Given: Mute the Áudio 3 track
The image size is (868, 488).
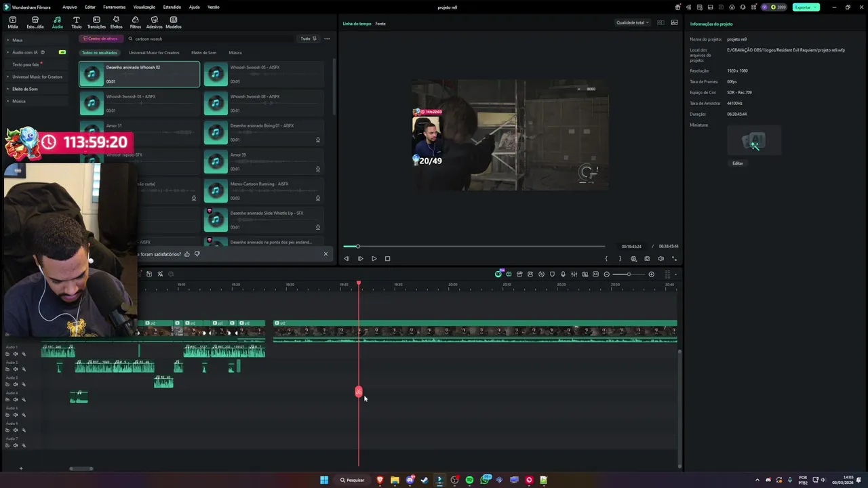Looking at the screenshot, I should (x=16, y=384).
